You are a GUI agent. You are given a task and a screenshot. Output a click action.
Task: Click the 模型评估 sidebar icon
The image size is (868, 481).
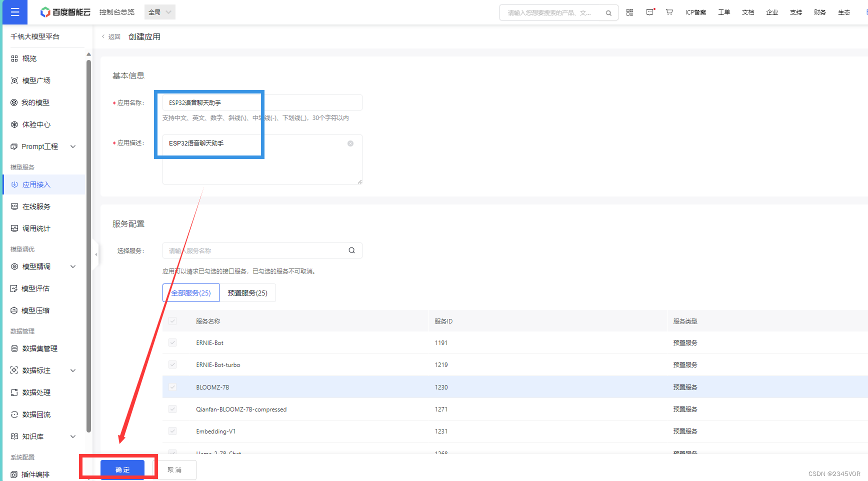click(14, 288)
